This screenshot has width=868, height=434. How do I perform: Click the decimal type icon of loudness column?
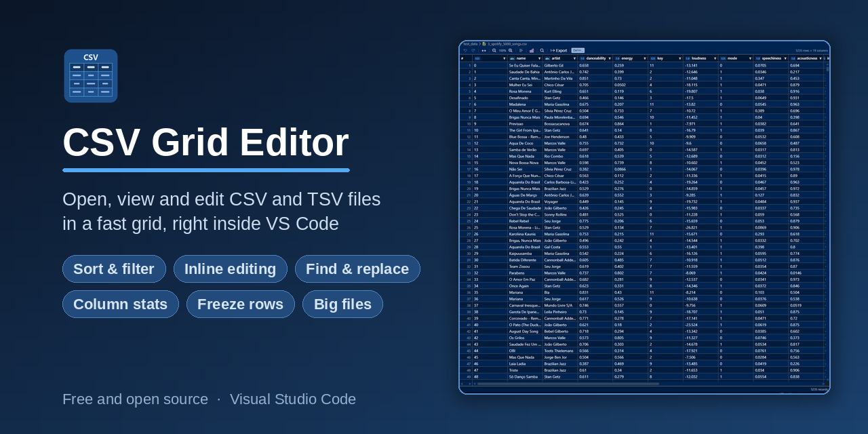point(688,58)
